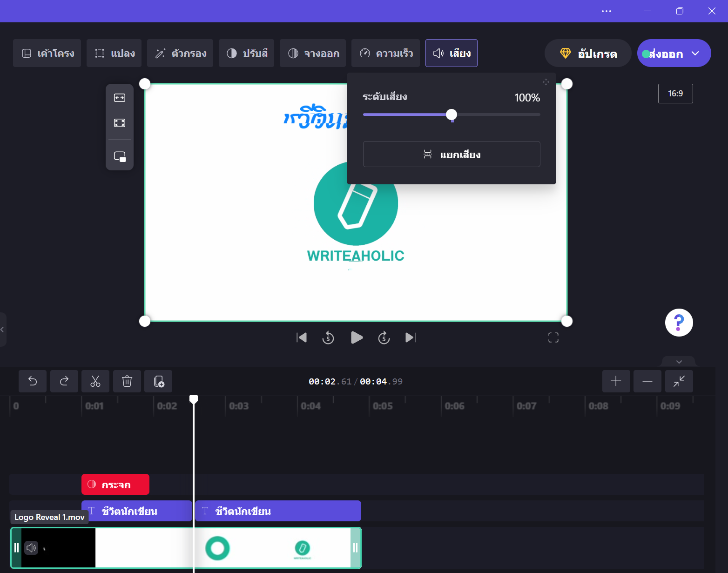Viewport: 728px width, 573px height.
Task: Delete the selected clip with trash icon
Action: coord(127,381)
